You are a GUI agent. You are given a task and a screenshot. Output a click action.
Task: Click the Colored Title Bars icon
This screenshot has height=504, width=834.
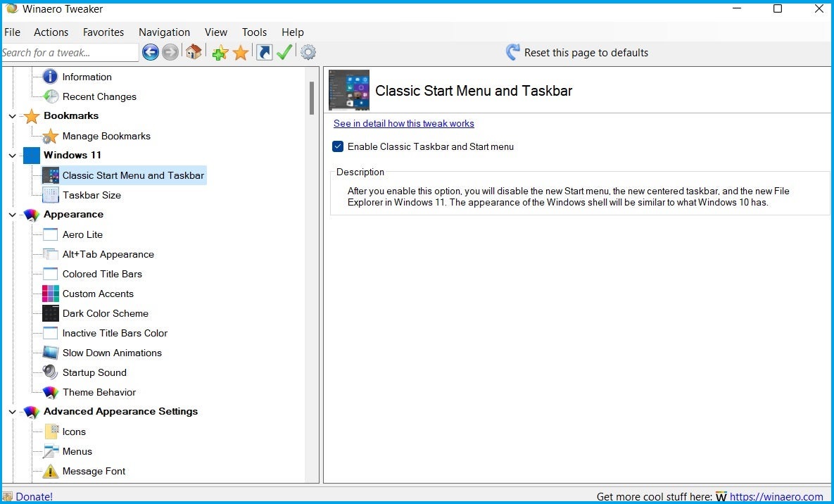click(51, 274)
